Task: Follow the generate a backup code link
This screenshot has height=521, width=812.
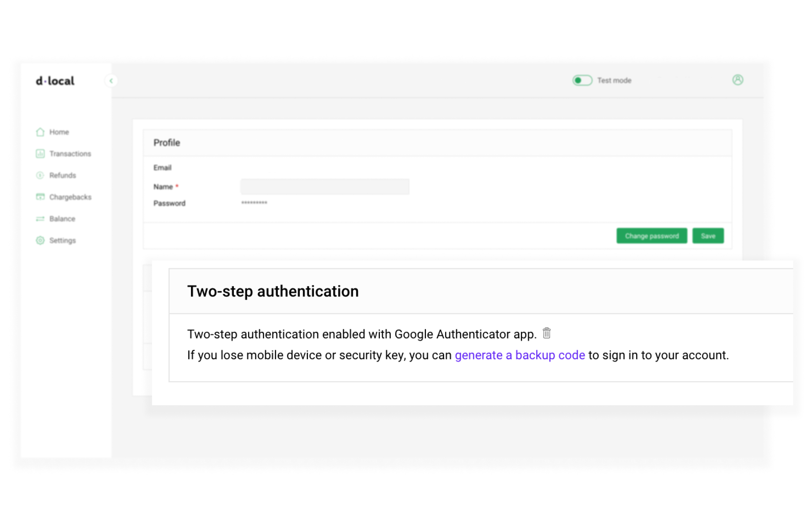Action: tap(520, 355)
